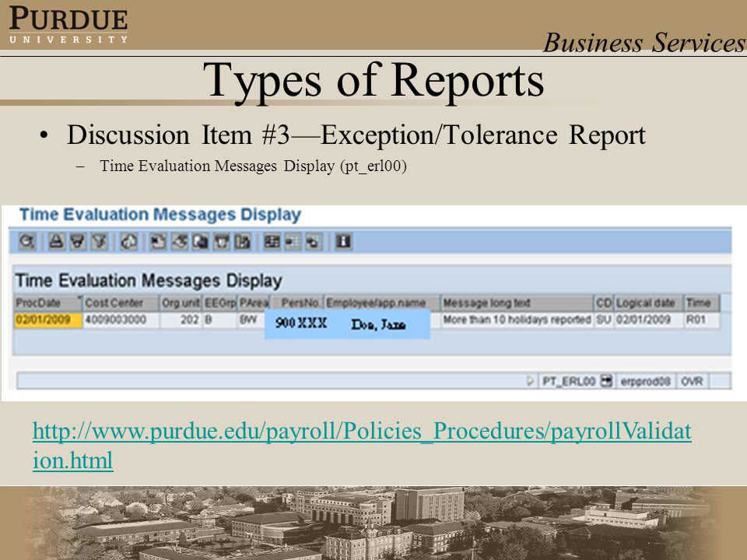The image size is (747, 560).
Task: Select the highlighted 02/01/2009 ProcDate cell
Action: point(47,320)
